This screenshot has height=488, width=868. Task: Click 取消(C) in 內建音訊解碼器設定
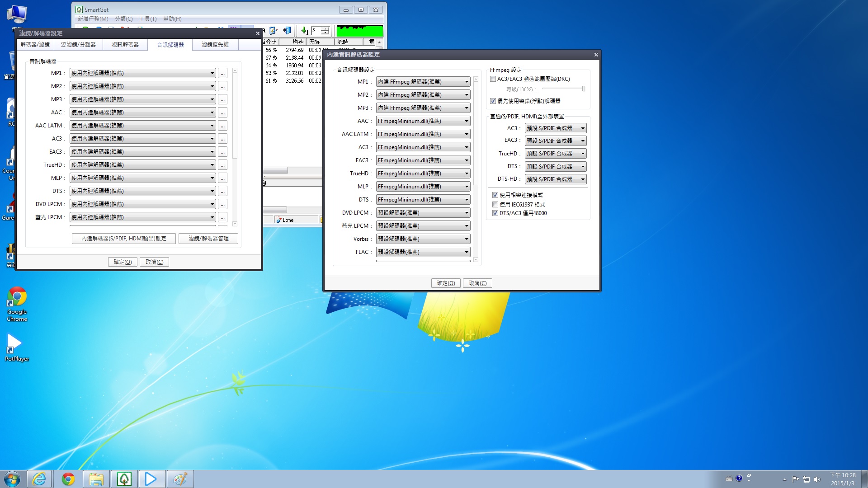click(x=477, y=283)
